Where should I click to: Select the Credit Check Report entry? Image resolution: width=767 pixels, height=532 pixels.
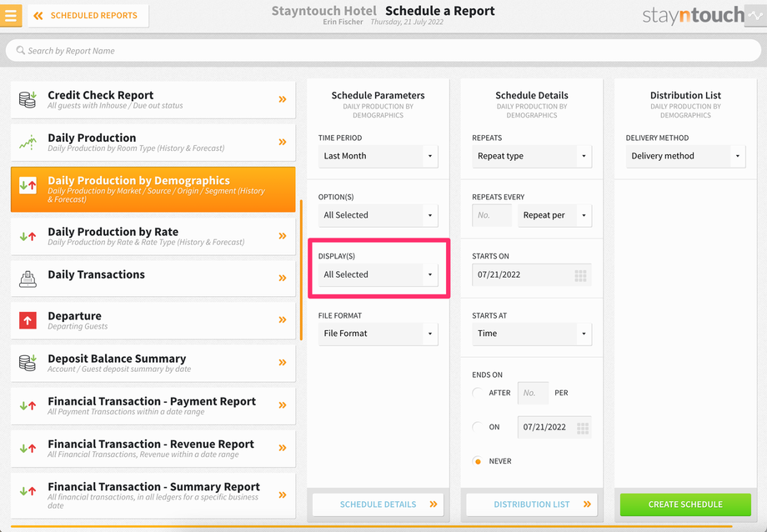(153, 100)
